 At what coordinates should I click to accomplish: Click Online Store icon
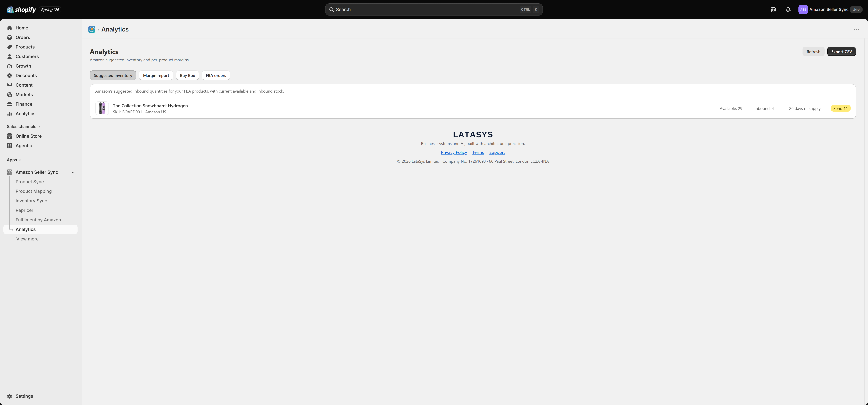[x=9, y=136]
